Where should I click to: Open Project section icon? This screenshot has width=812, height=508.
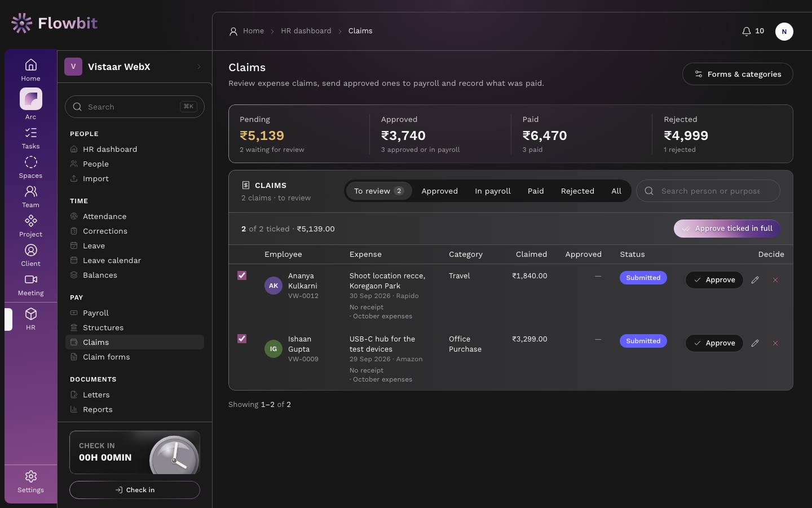point(30,226)
